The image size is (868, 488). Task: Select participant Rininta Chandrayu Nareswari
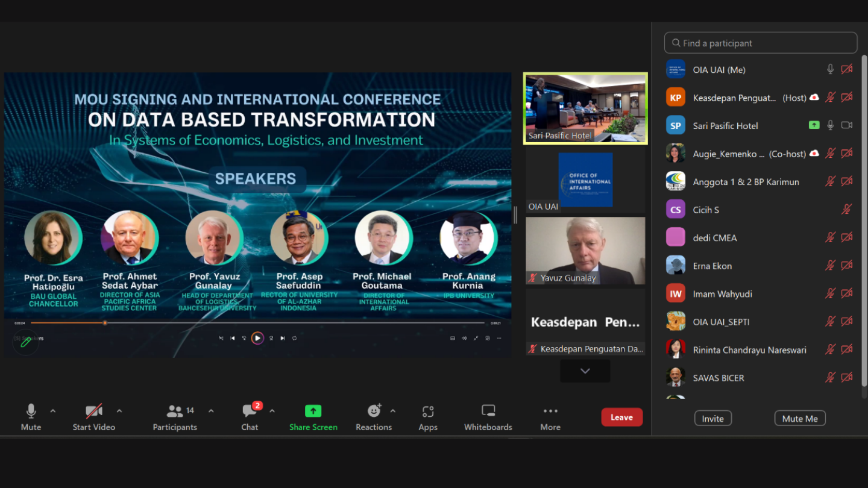tap(762, 349)
